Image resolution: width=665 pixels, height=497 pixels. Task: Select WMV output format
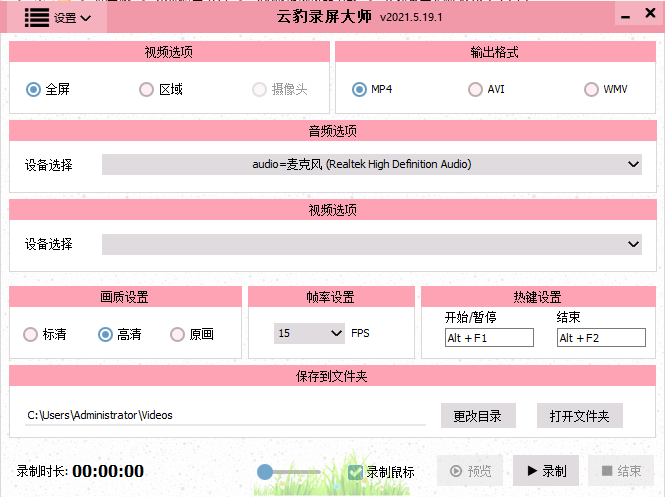[x=591, y=89]
